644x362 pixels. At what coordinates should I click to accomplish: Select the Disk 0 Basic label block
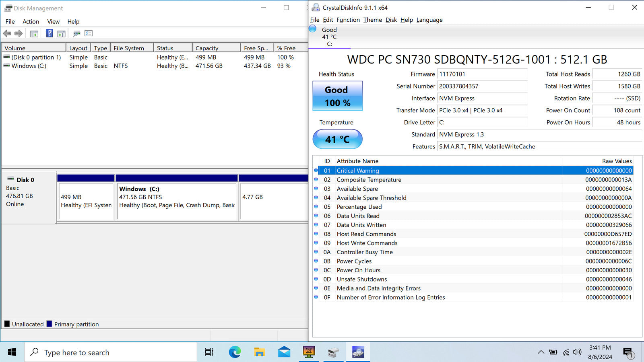pyautogui.click(x=29, y=197)
